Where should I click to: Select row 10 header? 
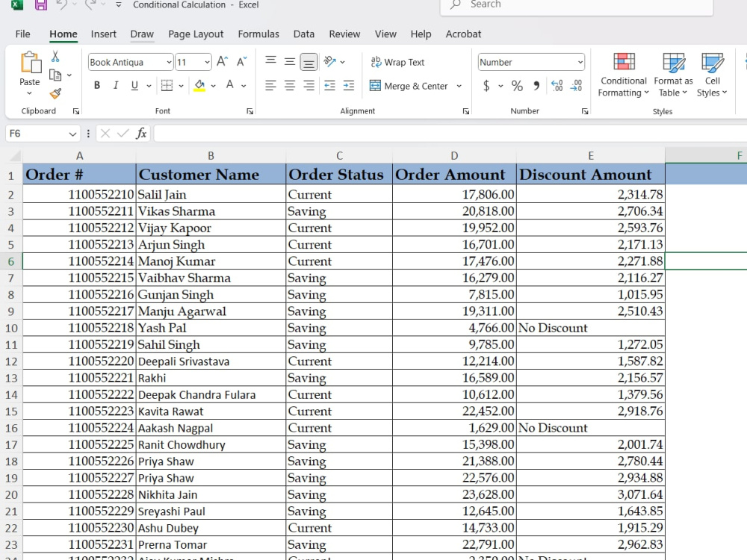click(x=11, y=328)
